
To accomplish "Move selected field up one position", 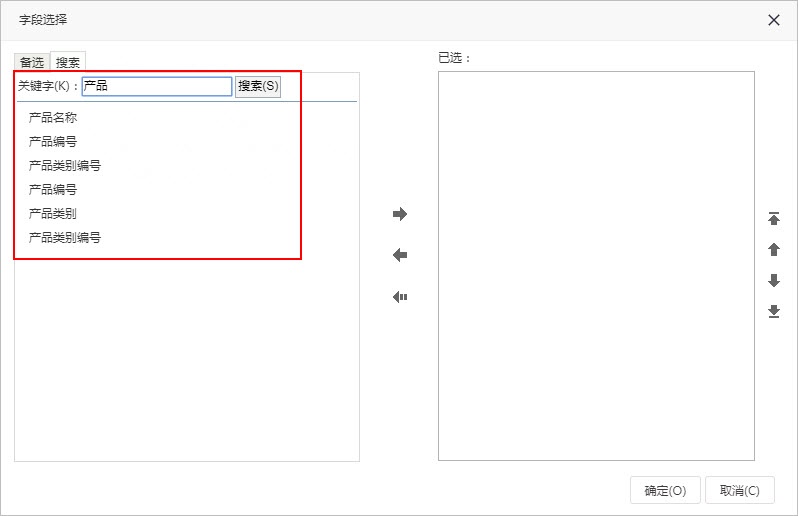I will (x=774, y=249).
